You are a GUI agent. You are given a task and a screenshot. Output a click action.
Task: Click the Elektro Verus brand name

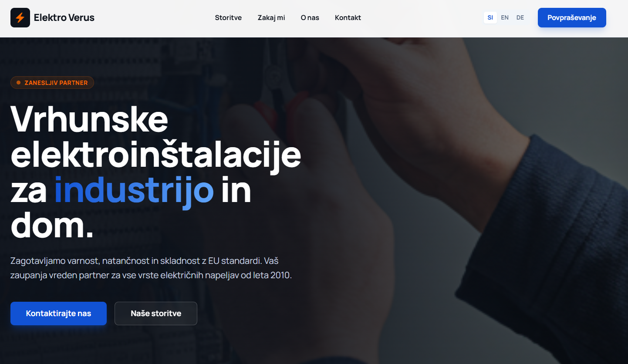pyautogui.click(x=64, y=18)
